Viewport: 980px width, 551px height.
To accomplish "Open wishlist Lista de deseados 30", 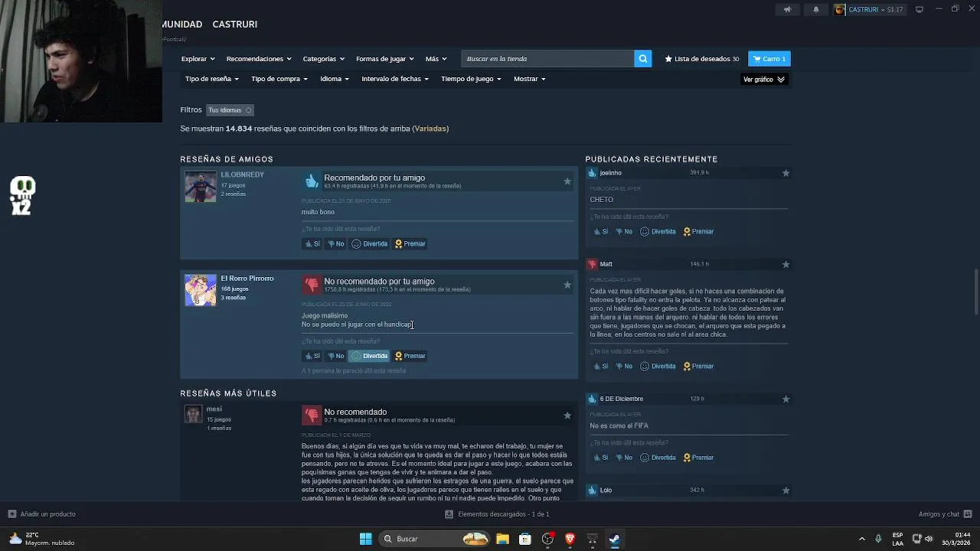I will (702, 59).
